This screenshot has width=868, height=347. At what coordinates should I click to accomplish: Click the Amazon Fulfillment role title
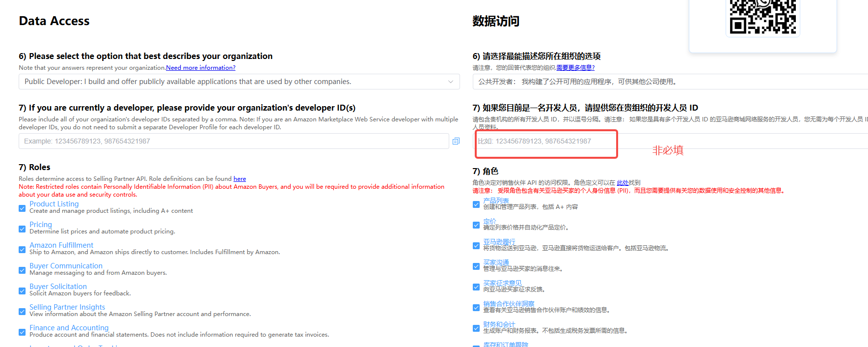coord(61,245)
